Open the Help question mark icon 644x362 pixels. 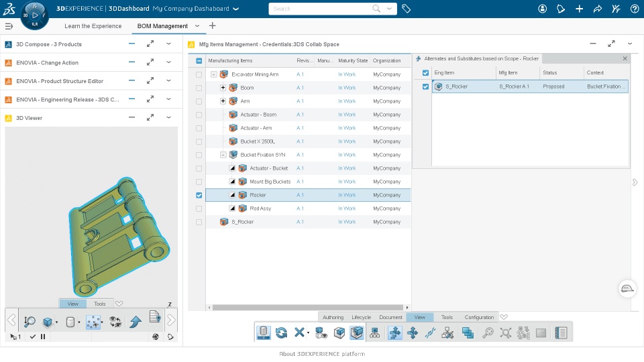click(x=635, y=9)
